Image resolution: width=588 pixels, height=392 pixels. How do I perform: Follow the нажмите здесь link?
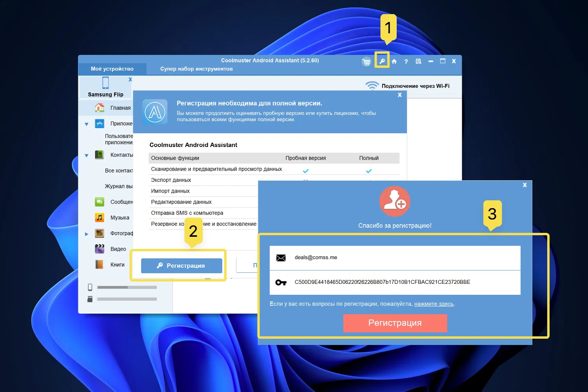point(434,304)
